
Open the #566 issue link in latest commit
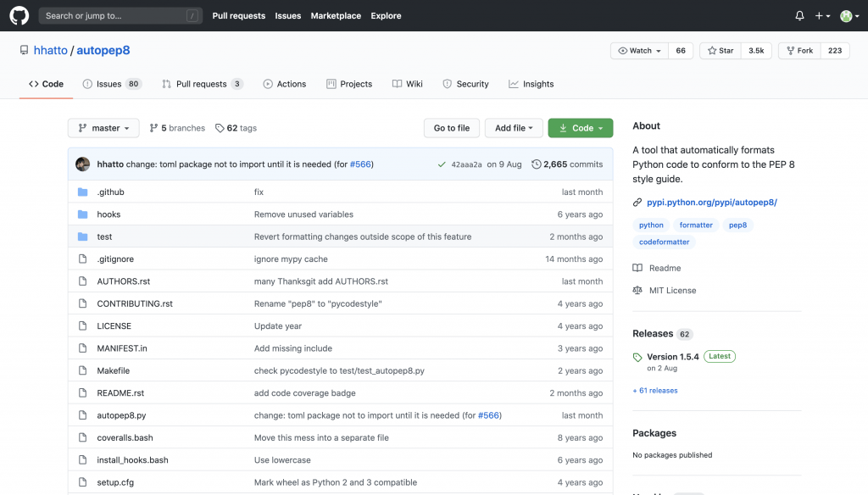360,164
